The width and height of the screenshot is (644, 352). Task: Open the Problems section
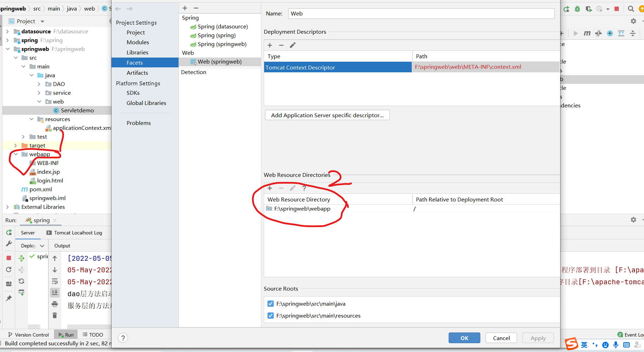point(139,123)
